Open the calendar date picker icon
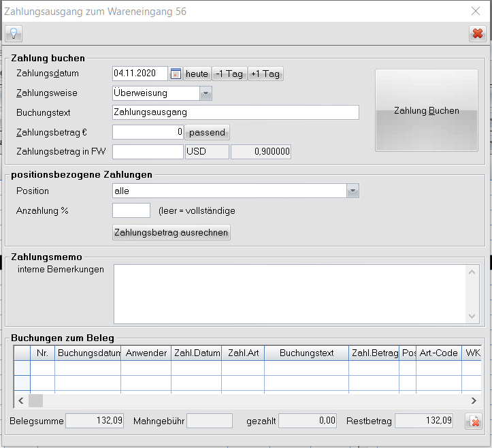 (176, 74)
